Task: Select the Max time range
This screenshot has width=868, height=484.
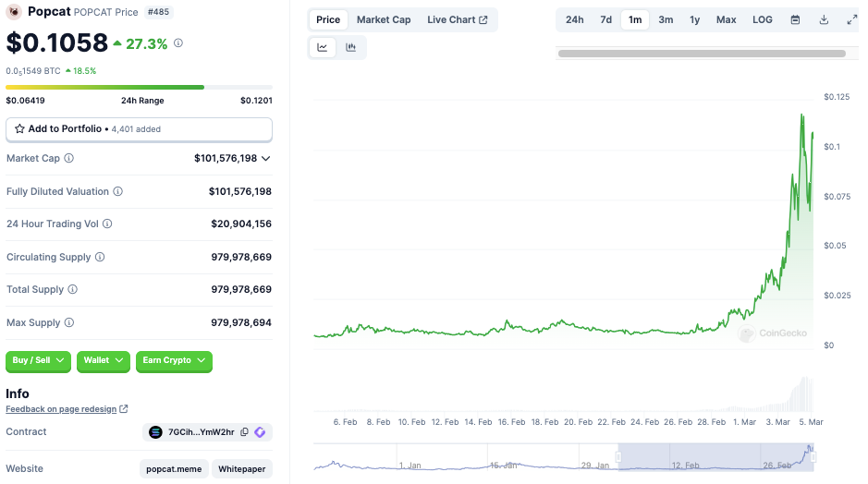Action: point(727,20)
